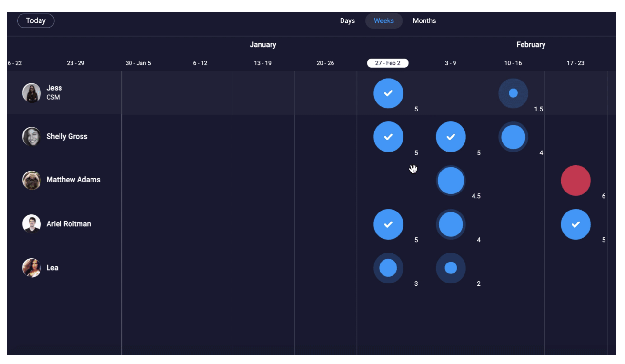The height and width of the screenshot is (364, 625).
Task: Click the highlighted 27 - Feb 2 week marker
Action: click(388, 63)
